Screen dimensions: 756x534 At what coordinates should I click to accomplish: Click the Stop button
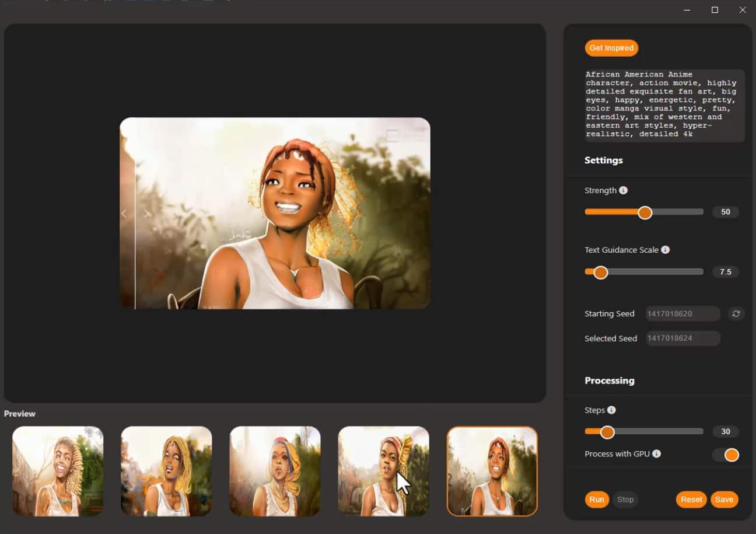point(625,500)
